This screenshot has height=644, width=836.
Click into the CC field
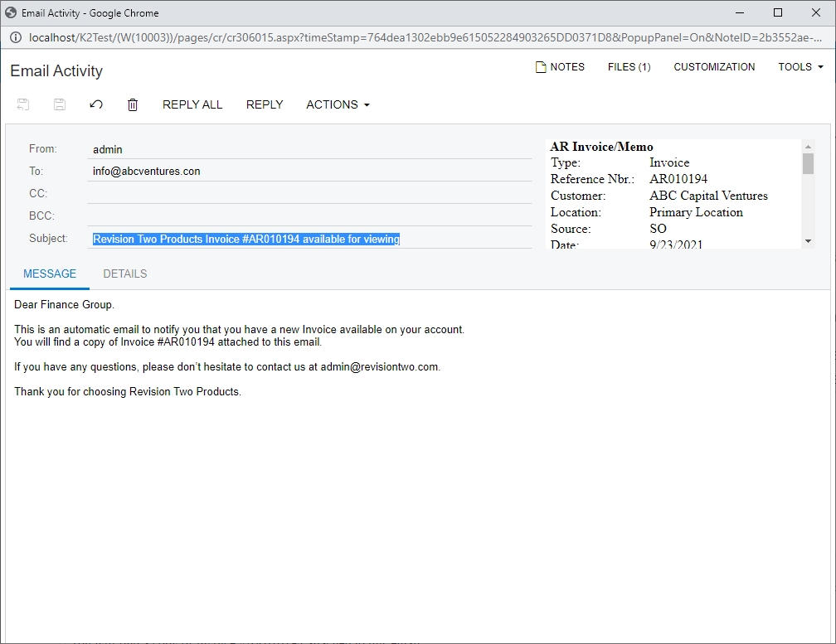click(x=309, y=194)
